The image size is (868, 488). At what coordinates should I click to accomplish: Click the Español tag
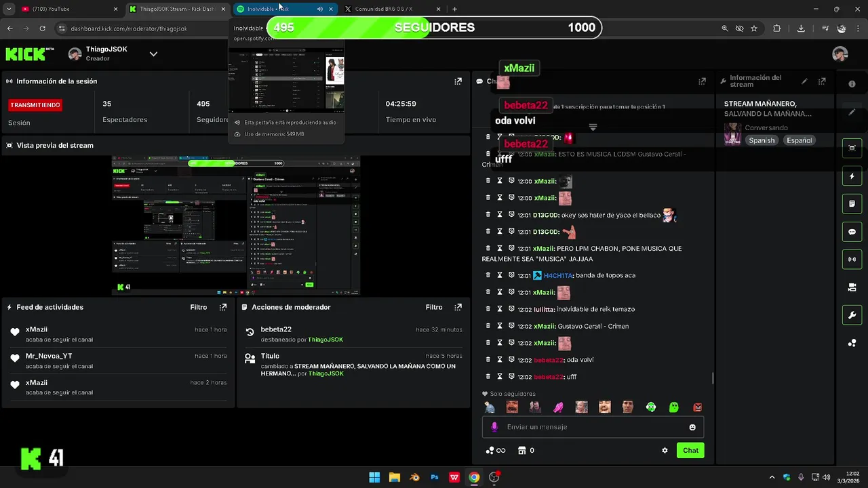(799, 140)
